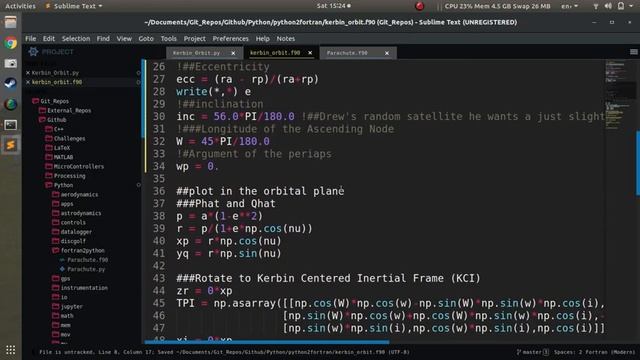
Task: Expand the MicroControllers folder
Action: coord(75,167)
